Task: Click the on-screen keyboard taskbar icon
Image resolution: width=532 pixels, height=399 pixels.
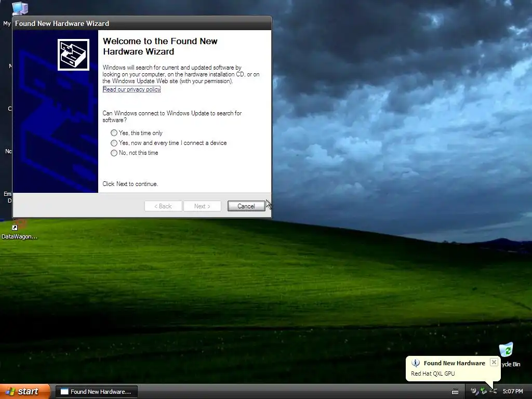Action: point(455,392)
